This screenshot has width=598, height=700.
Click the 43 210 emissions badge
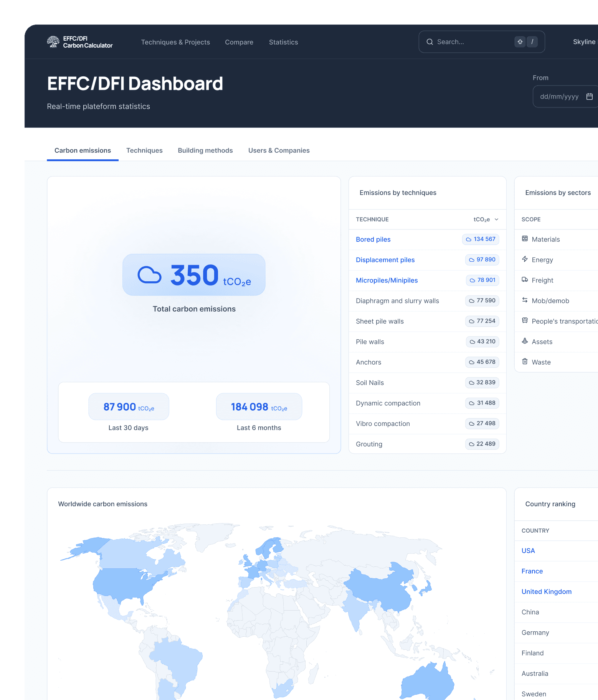point(482,342)
